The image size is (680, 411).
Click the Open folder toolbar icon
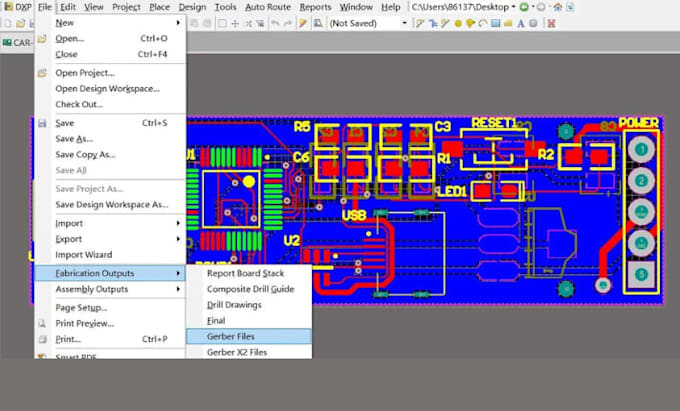(x=20, y=23)
